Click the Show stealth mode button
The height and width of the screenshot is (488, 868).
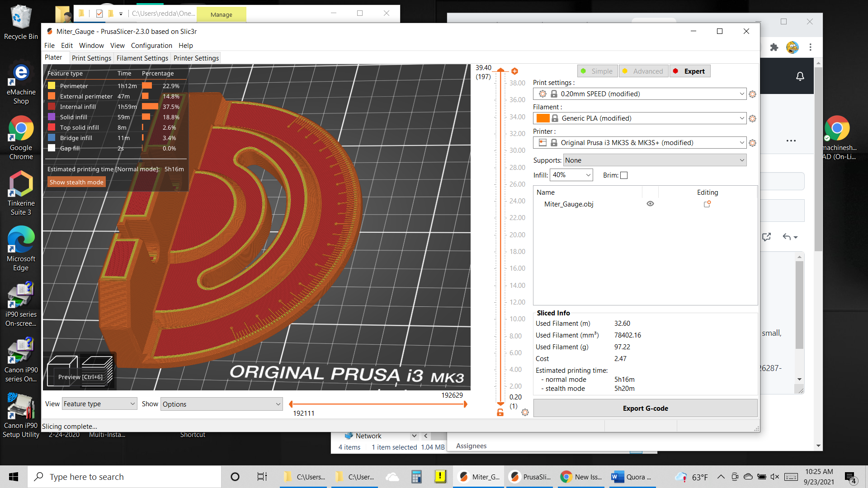76,182
